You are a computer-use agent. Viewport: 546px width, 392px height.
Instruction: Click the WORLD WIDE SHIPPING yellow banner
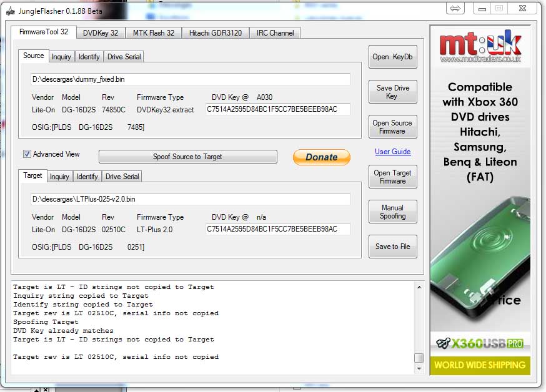click(480, 365)
